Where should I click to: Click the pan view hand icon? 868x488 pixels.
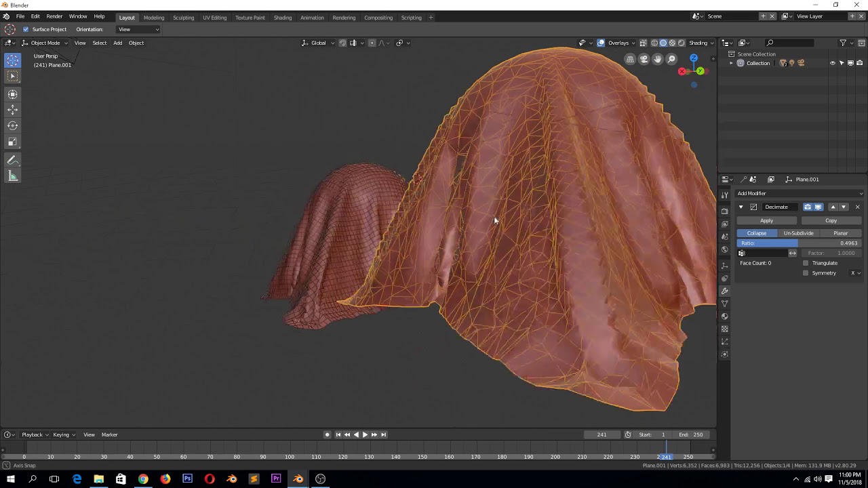(x=657, y=60)
